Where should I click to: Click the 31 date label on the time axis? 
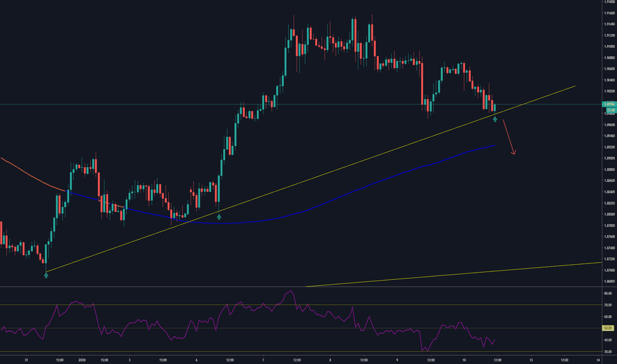tap(24, 359)
